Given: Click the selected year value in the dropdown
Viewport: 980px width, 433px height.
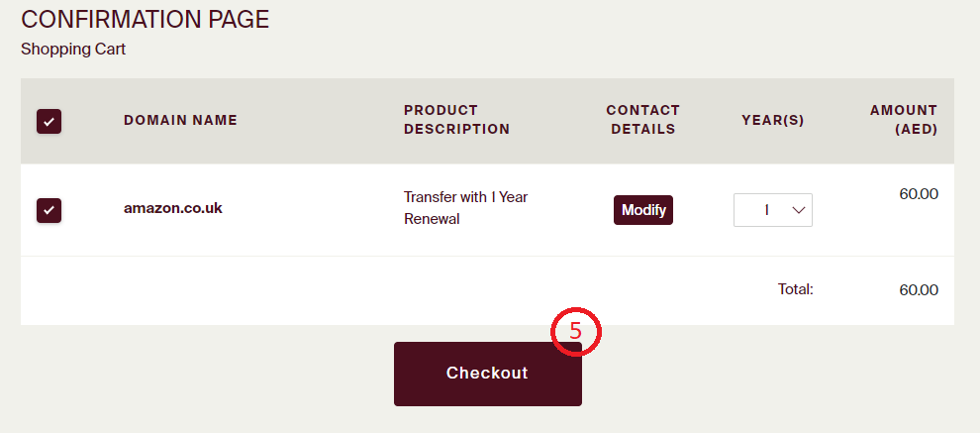Looking at the screenshot, I should click(x=766, y=210).
